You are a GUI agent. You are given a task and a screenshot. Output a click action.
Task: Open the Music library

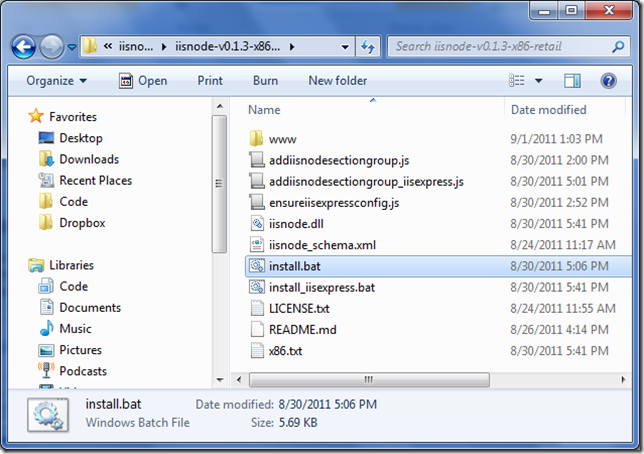pos(75,329)
